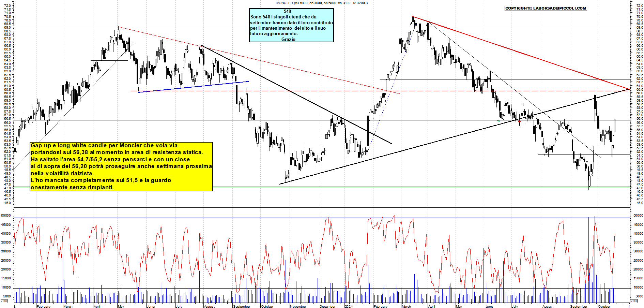This screenshot has width=644, height=308.
Task: Click the line "Sono 548 i singoli utenti che da"
Action: coord(283,17)
